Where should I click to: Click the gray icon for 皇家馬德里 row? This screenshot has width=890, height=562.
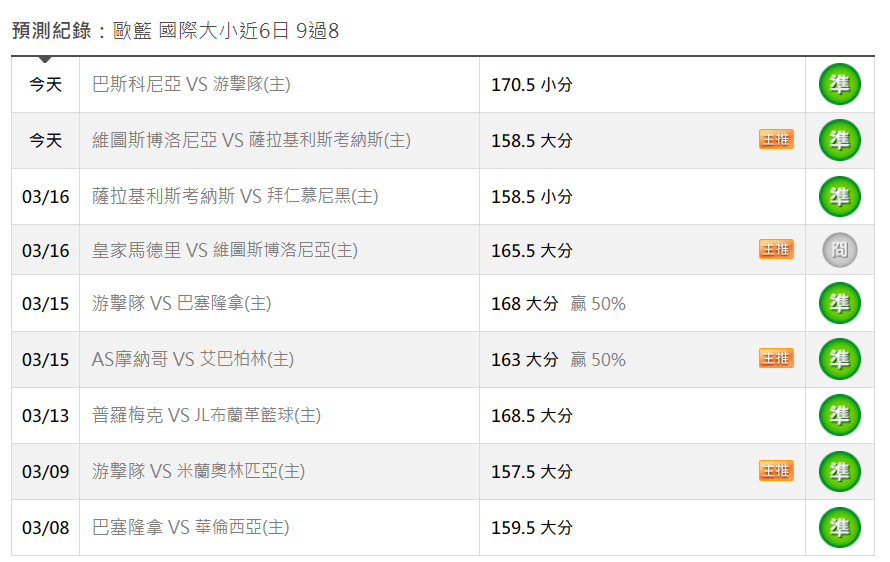coord(839,250)
